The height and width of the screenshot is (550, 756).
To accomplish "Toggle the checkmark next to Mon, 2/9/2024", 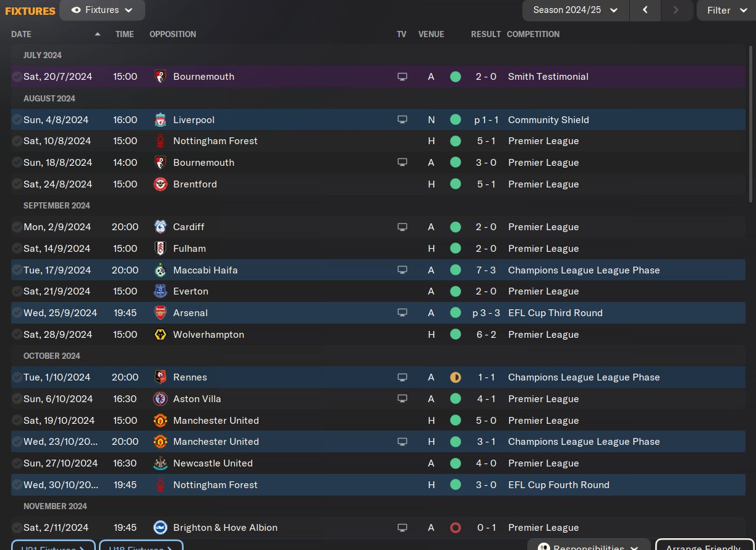I will pos(17,227).
